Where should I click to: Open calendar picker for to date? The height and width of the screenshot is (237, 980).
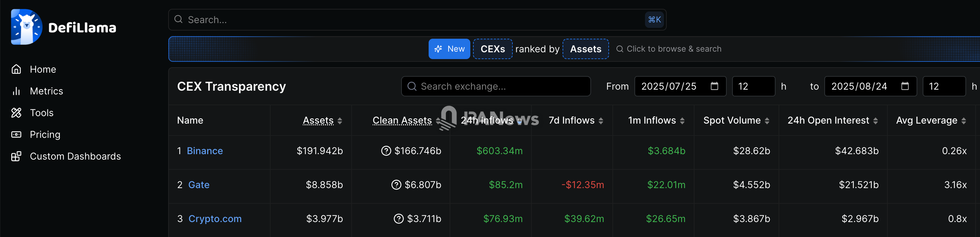905,86
